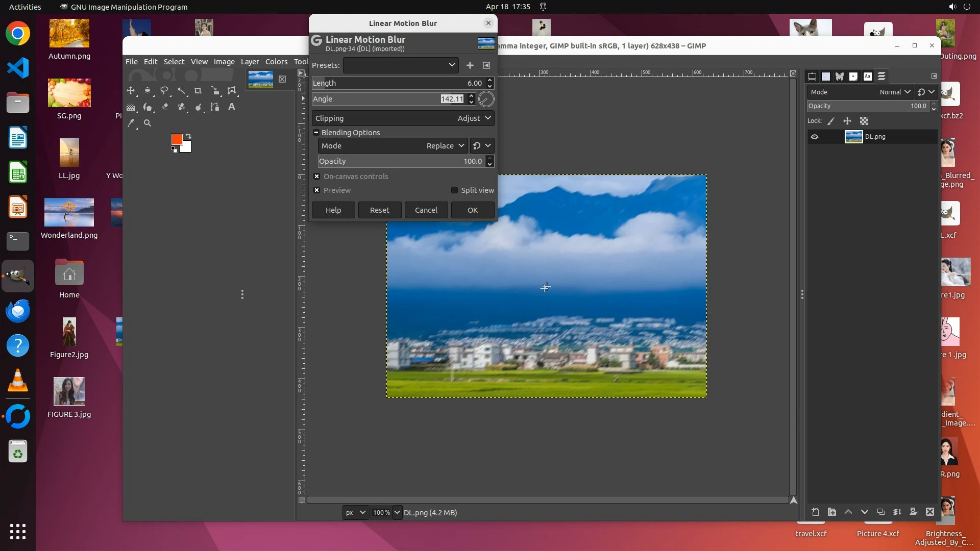The height and width of the screenshot is (551, 980).
Task: Select the Free Select lasso tool
Action: pos(164,91)
